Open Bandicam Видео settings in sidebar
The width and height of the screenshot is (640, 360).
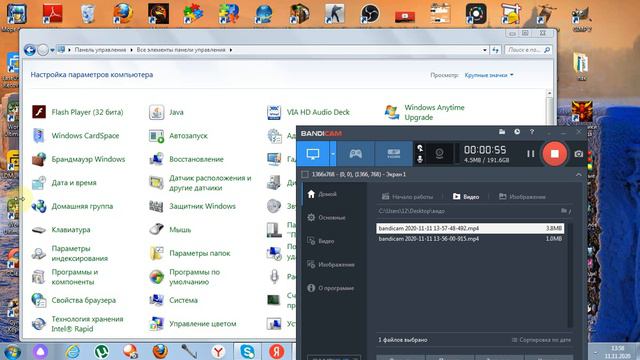tap(321, 241)
